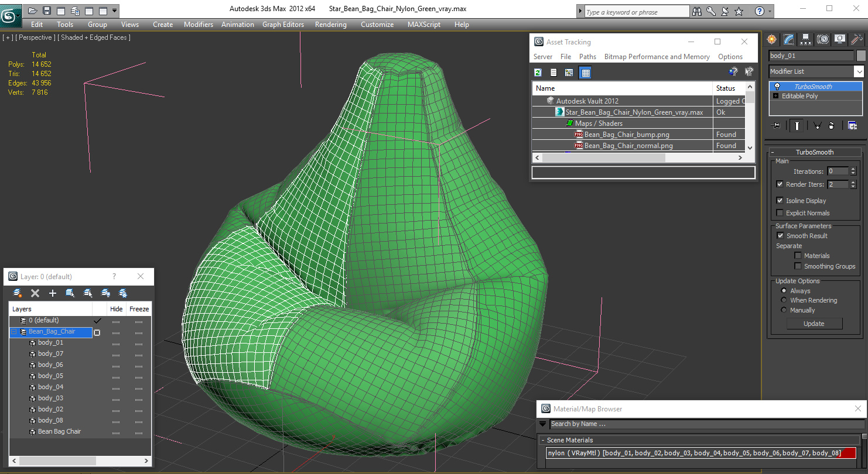Open the Rendering menu
This screenshot has width=868, height=474.
point(330,25)
